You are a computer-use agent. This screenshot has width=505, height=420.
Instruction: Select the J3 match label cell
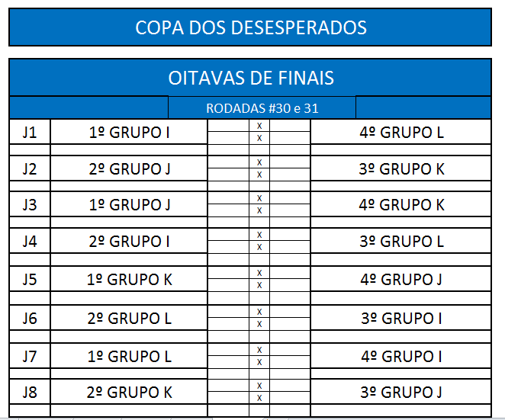click(x=30, y=204)
